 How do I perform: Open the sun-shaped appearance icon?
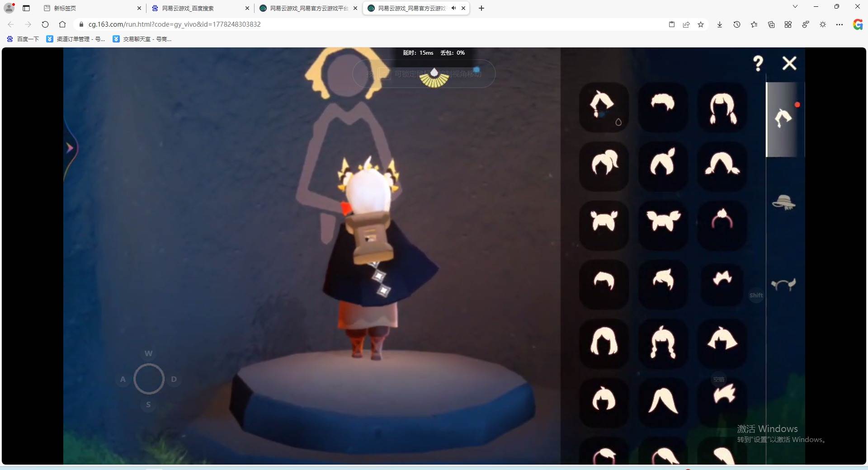point(823,24)
